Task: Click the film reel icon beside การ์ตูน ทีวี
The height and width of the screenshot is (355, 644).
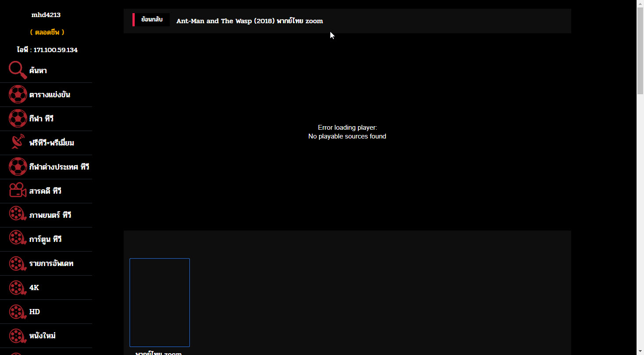Action: [x=18, y=238]
